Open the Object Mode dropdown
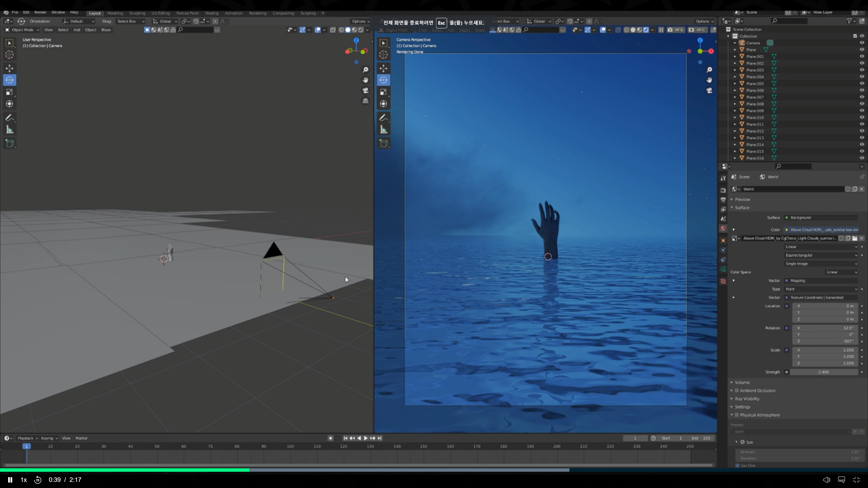Screen dimensions: 868x488 22,30
